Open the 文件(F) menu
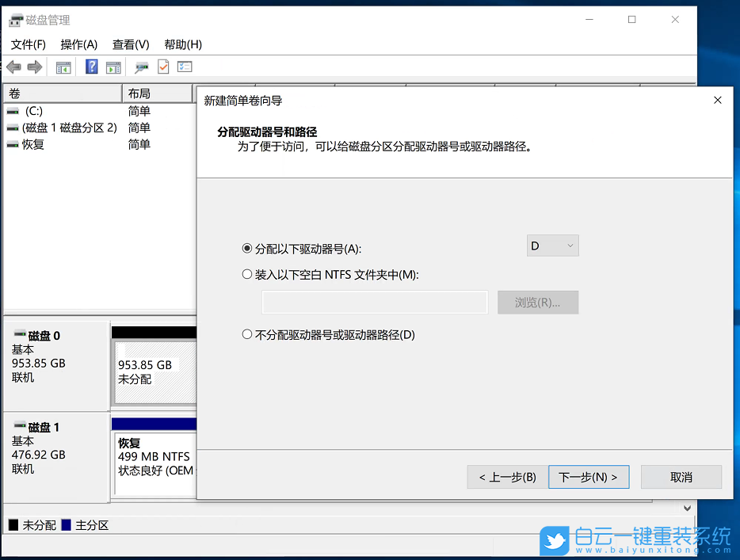This screenshot has width=740, height=560. [x=29, y=44]
